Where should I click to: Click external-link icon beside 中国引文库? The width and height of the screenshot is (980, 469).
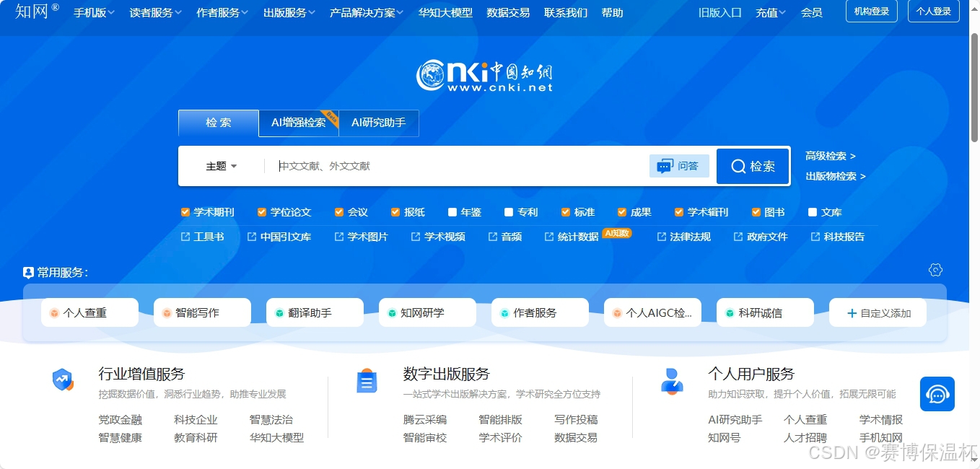pyautogui.click(x=252, y=237)
